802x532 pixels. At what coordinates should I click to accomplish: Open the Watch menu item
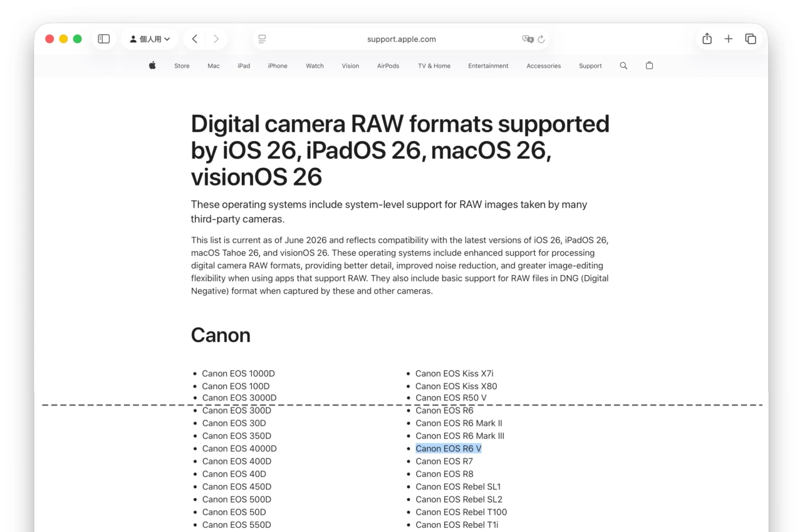[315, 66]
